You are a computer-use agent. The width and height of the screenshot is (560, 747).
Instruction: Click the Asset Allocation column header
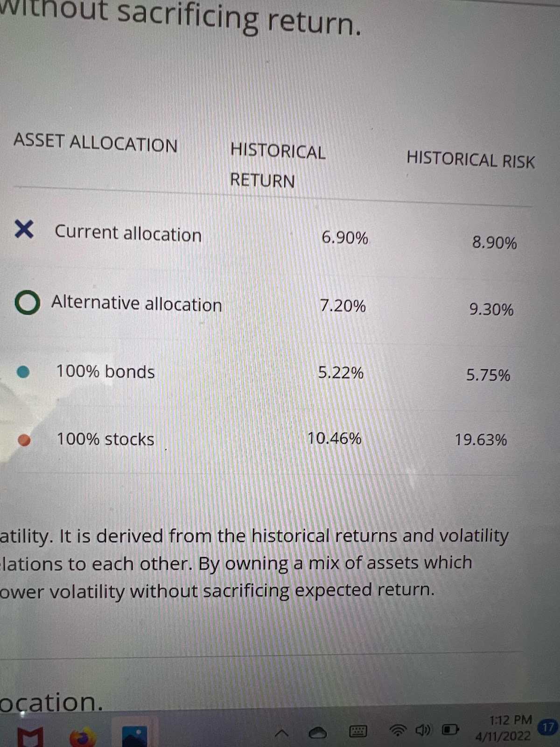[95, 142]
